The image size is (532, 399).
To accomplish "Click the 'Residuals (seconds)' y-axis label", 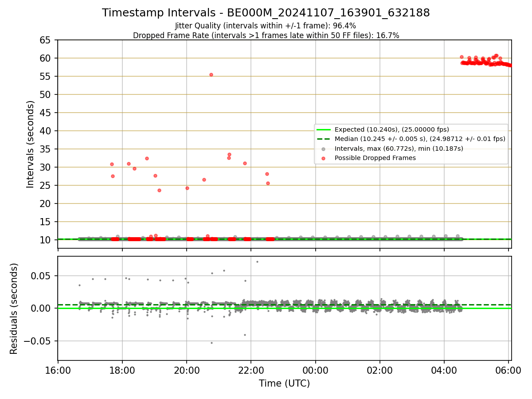I will [x=14, y=309].
